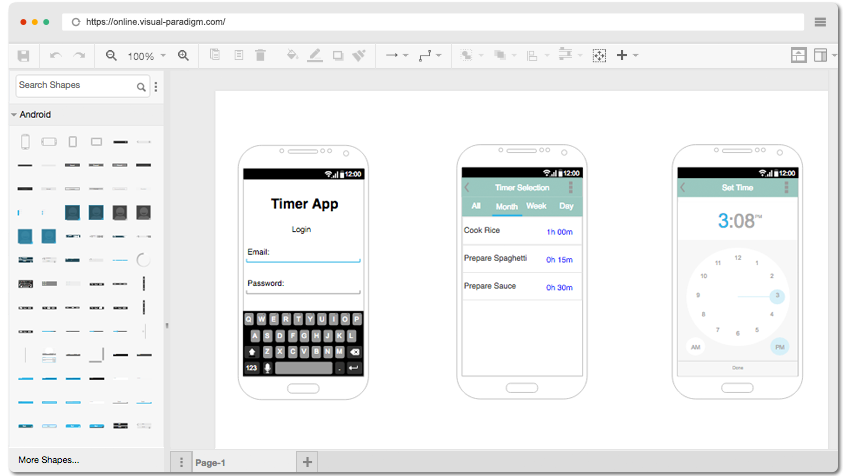Click the Save diagram icon

click(23, 56)
